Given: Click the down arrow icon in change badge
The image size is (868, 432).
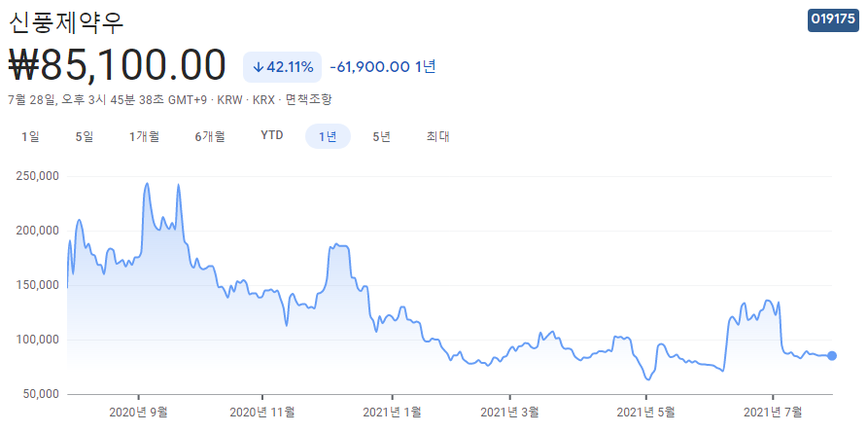Looking at the screenshot, I should pos(258,67).
